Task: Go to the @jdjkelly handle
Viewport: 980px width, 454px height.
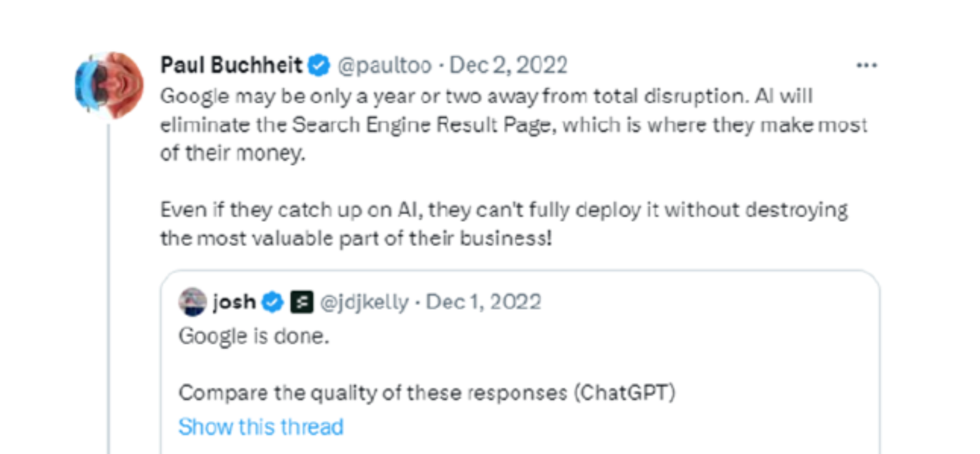Action: 363,302
